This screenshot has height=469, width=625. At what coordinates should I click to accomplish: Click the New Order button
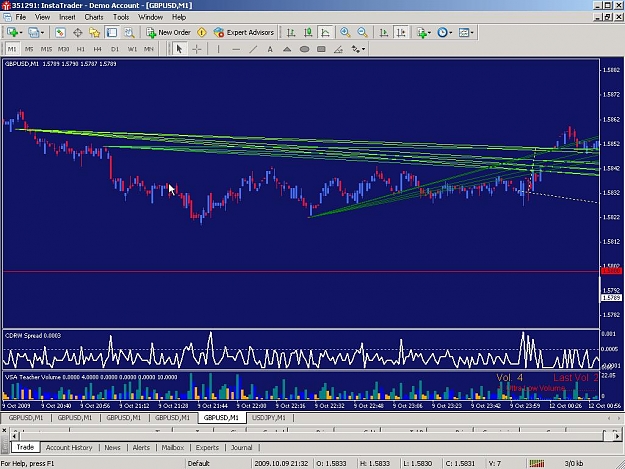coord(169,33)
